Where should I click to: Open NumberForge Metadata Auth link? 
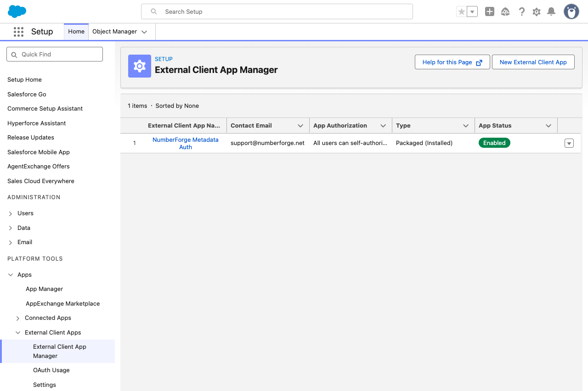(x=186, y=143)
